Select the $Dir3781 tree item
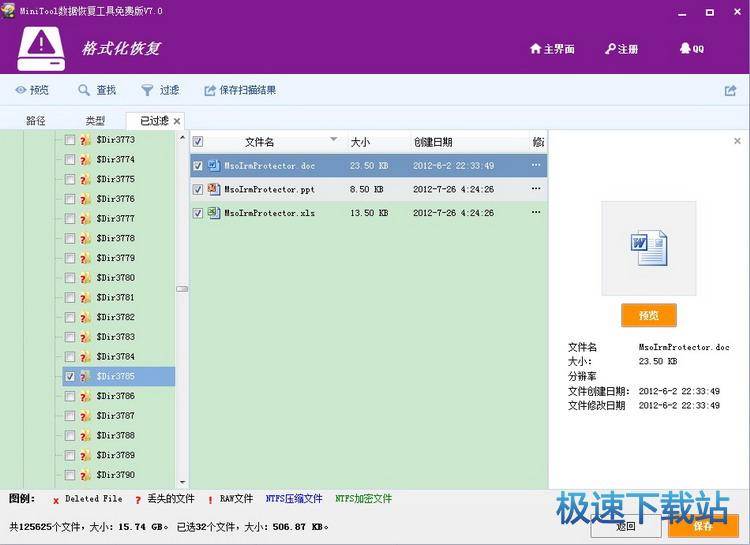The image size is (750, 545). pyautogui.click(x=115, y=298)
